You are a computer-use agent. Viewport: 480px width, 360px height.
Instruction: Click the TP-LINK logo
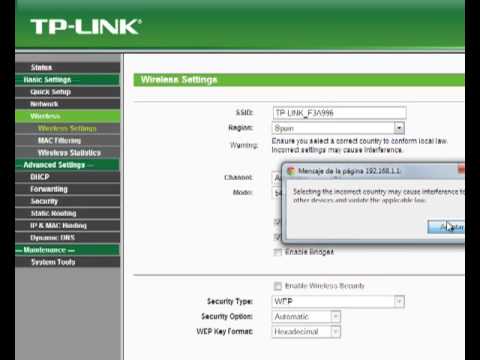coord(86,27)
